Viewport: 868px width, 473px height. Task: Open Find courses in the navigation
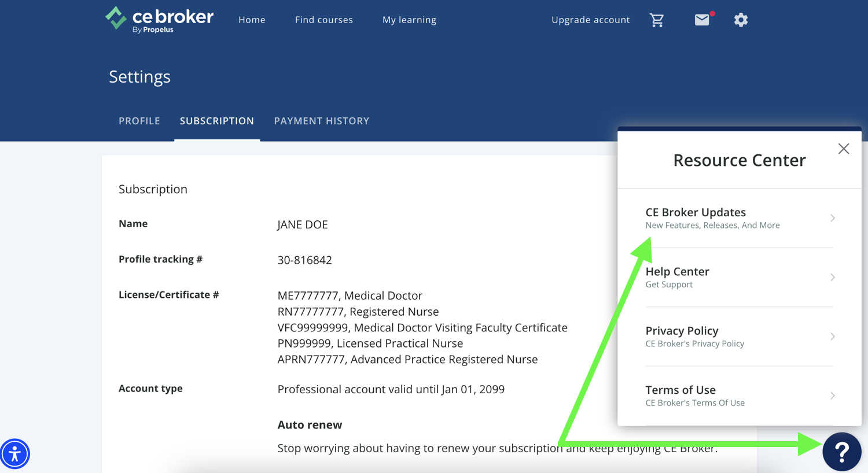(x=324, y=20)
